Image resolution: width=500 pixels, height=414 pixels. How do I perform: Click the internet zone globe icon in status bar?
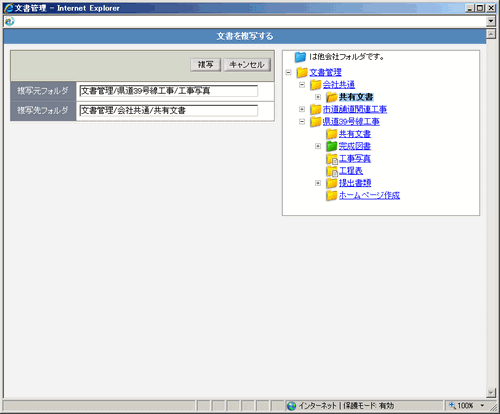(x=291, y=406)
